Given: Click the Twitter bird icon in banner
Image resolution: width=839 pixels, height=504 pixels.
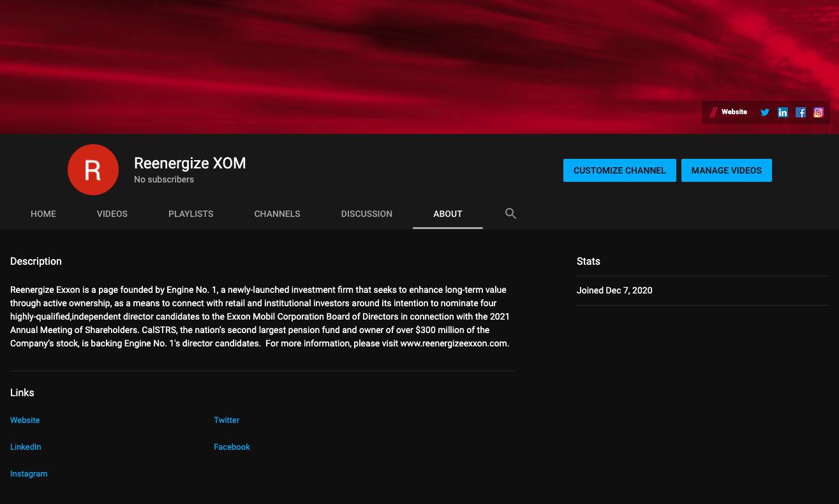Looking at the screenshot, I should (764, 112).
